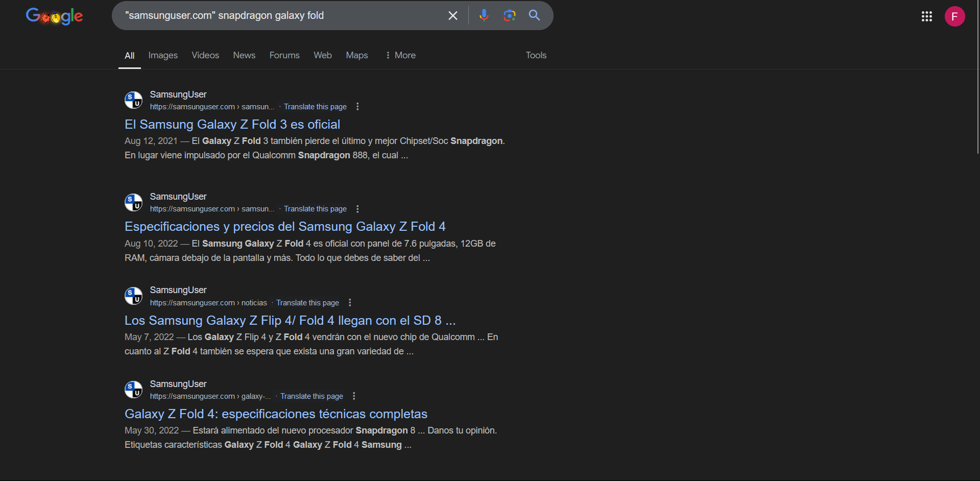Image resolution: width=980 pixels, height=481 pixels.
Task: Start voice search with microphone icon
Action: point(484,15)
